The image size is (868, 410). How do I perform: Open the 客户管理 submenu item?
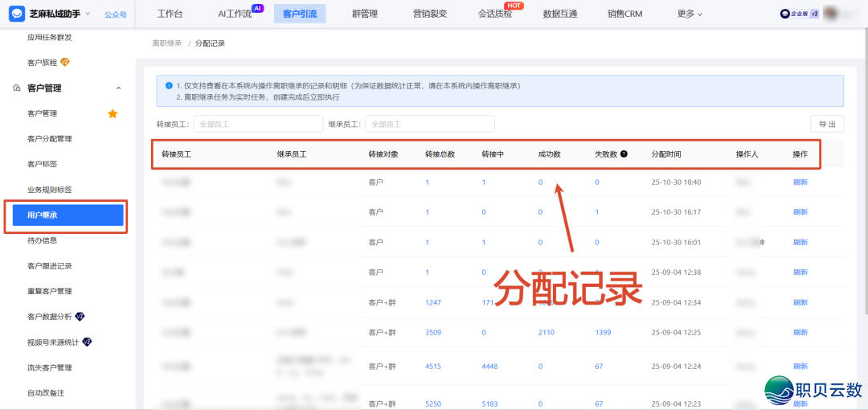click(42, 113)
